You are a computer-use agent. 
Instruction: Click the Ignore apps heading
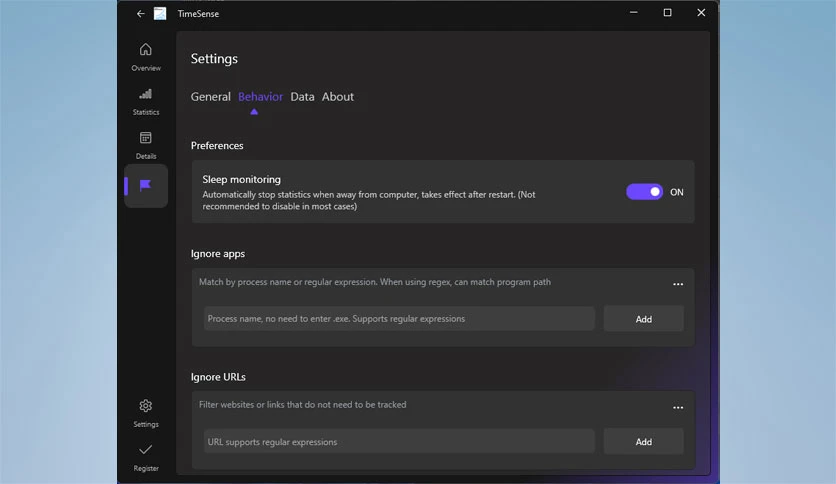coord(218,254)
